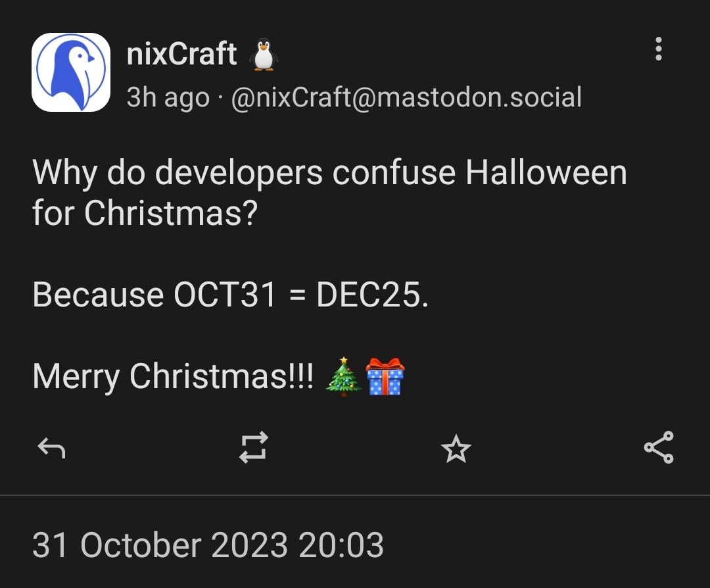Tap the word "Halloween" in the post
The width and height of the screenshot is (710, 588).
pos(546,173)
